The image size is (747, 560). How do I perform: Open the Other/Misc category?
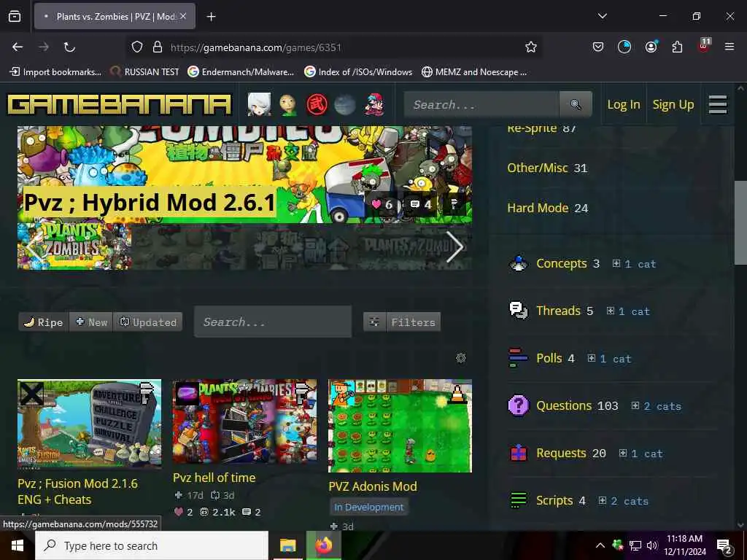click(x=538, y=168)
